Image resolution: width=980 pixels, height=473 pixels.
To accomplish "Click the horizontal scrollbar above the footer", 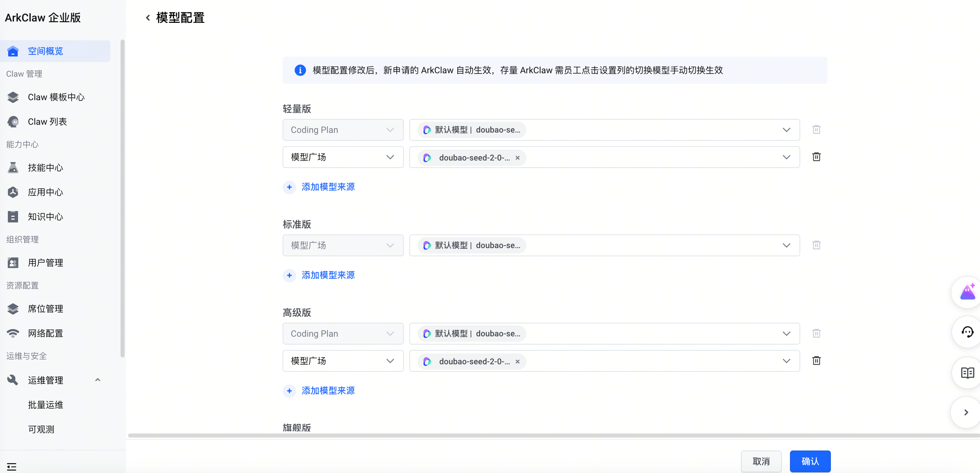I will point(554,435).
